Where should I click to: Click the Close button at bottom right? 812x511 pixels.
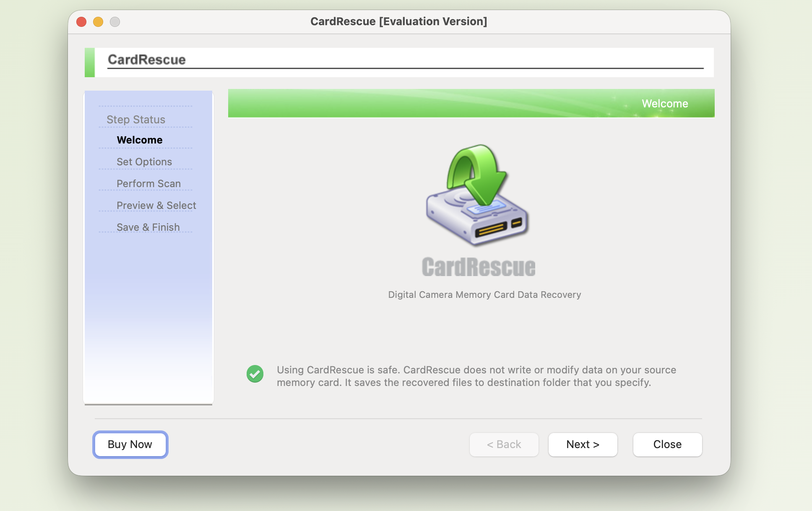pyautogui.click(x=667, y=444)
